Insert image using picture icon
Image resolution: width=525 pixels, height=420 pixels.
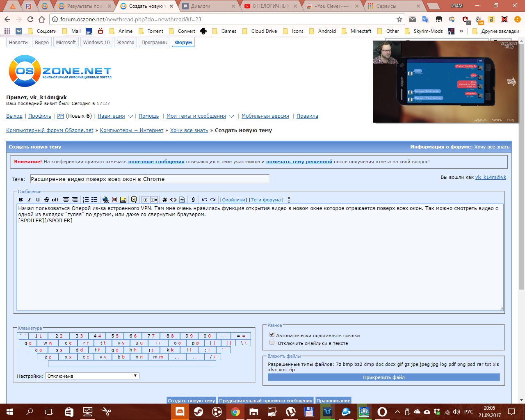(123, 200)
